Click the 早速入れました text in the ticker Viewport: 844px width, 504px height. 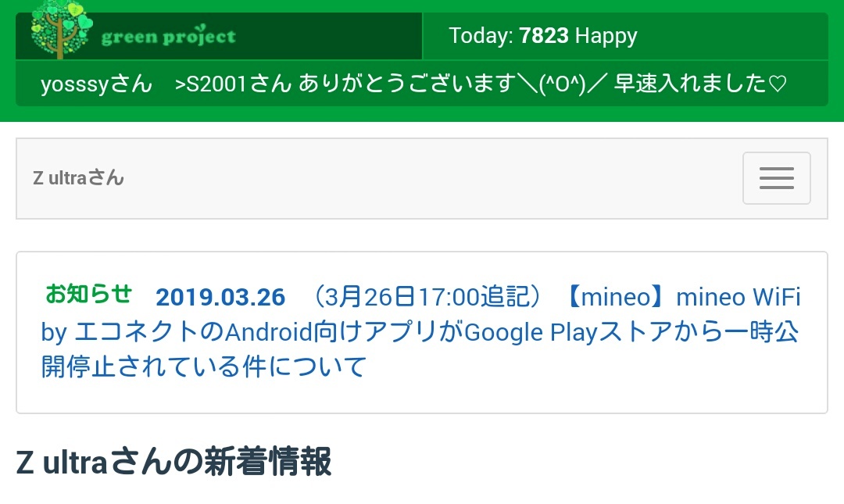coord(691,84)
